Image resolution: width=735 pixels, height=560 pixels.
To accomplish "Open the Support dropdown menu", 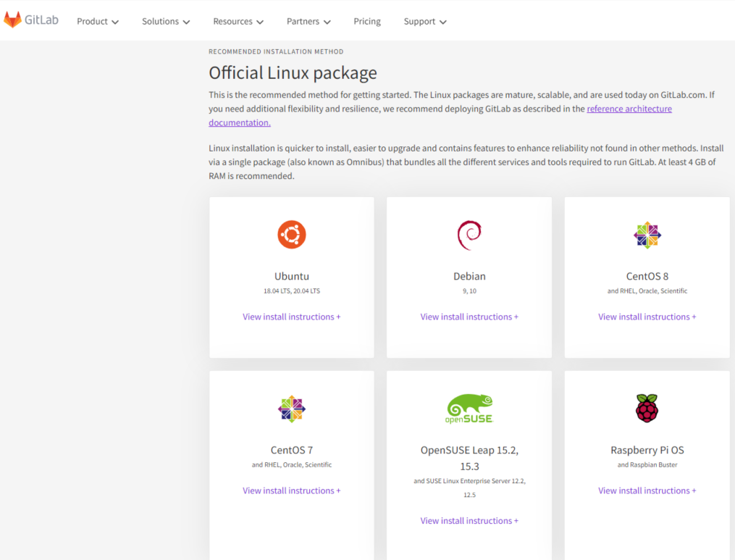I will [425, 22].
